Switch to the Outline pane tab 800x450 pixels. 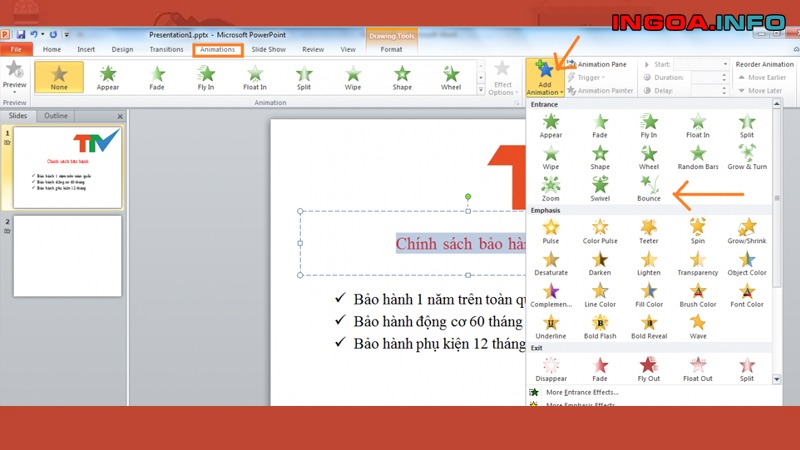point(56,116)
